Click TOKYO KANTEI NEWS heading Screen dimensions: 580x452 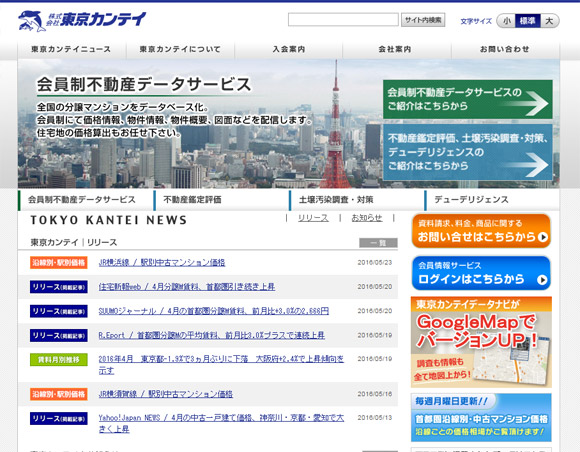(x=109, y=220)
